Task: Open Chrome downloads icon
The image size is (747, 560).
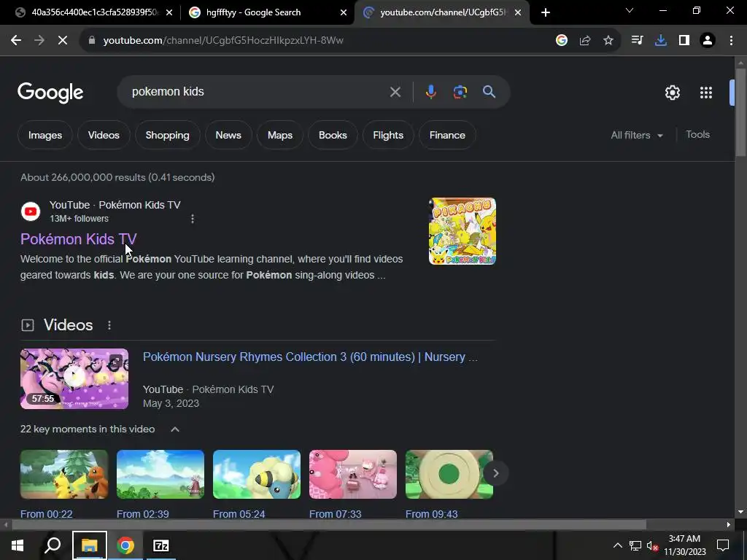Action: (660, 41)
